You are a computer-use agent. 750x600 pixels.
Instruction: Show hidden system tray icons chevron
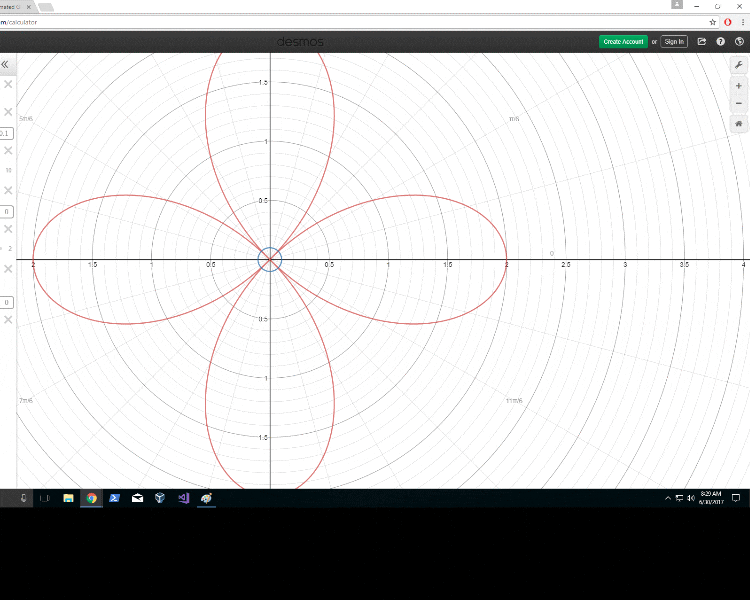(x=667, y=498)
